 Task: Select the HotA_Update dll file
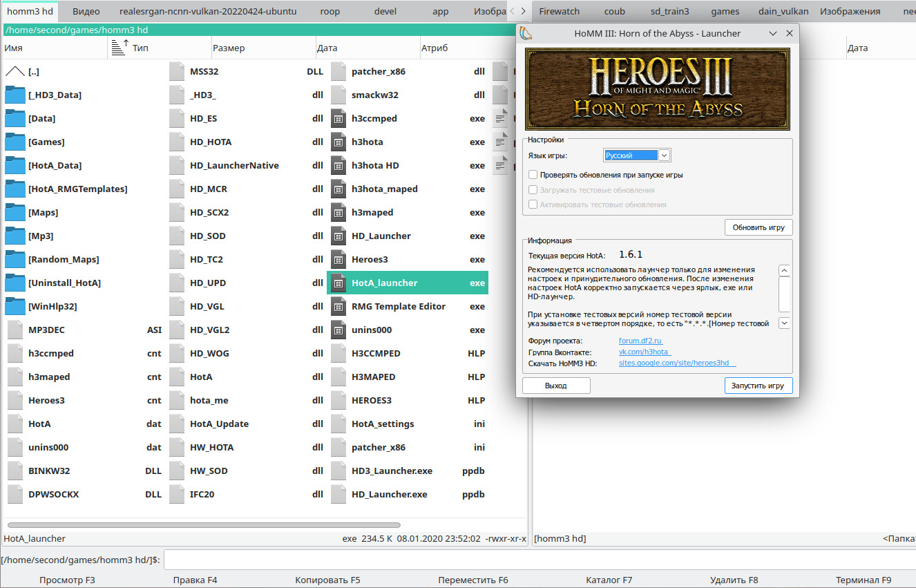tap(246, 424)
